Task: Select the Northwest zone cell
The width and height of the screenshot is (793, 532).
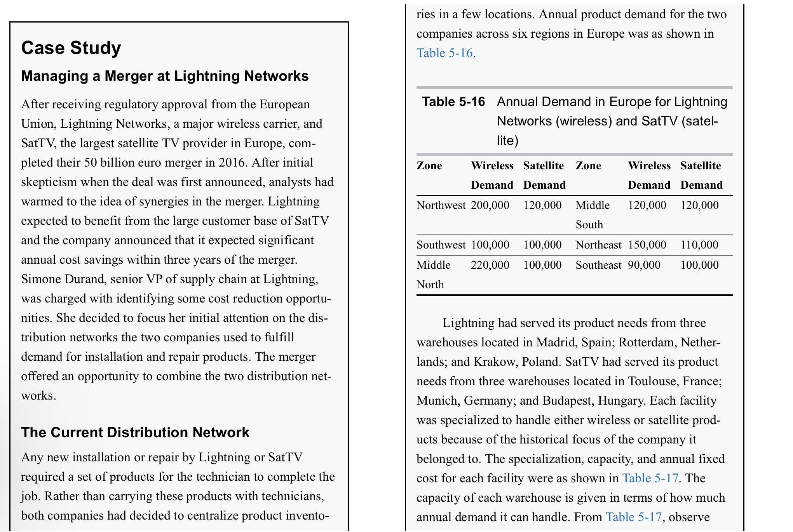Action: [441, 205]
